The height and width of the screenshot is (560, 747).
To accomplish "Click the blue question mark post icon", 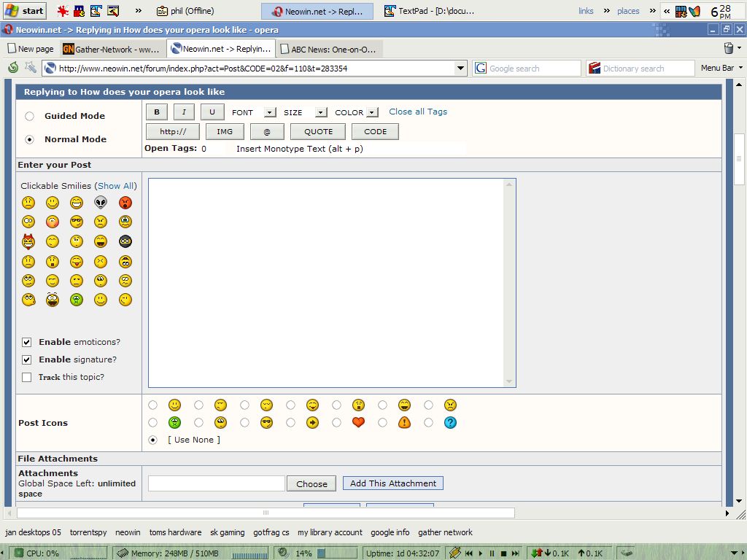I will click(x=450, y=422).
